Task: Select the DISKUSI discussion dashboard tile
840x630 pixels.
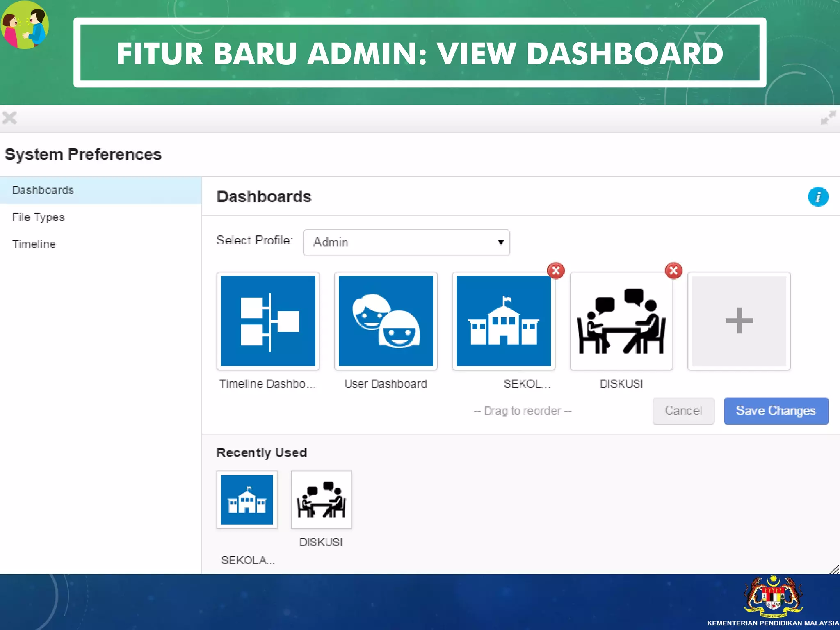Action: 621,321
